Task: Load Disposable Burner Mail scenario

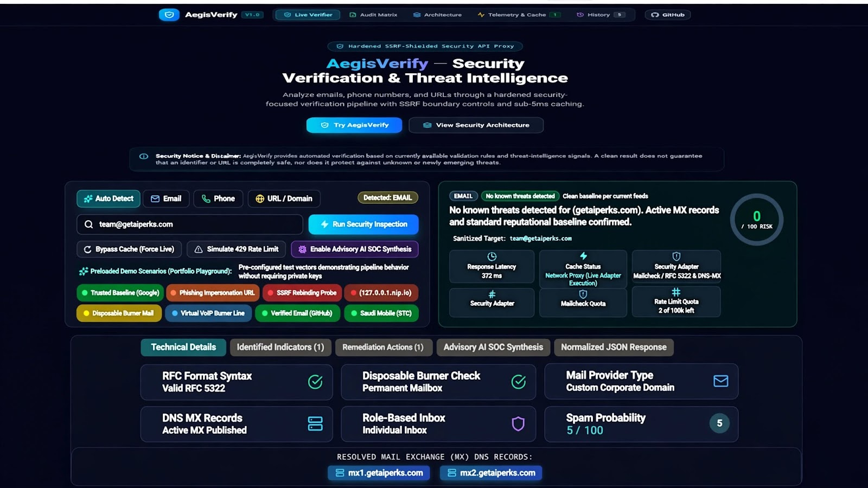Action: tap(119, 313)
